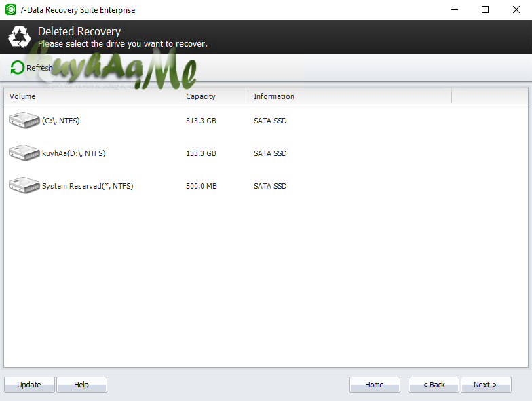Click the C:\ drive icon
The width and height of the screenshot is (532, 401).
(x=24, y=120)
